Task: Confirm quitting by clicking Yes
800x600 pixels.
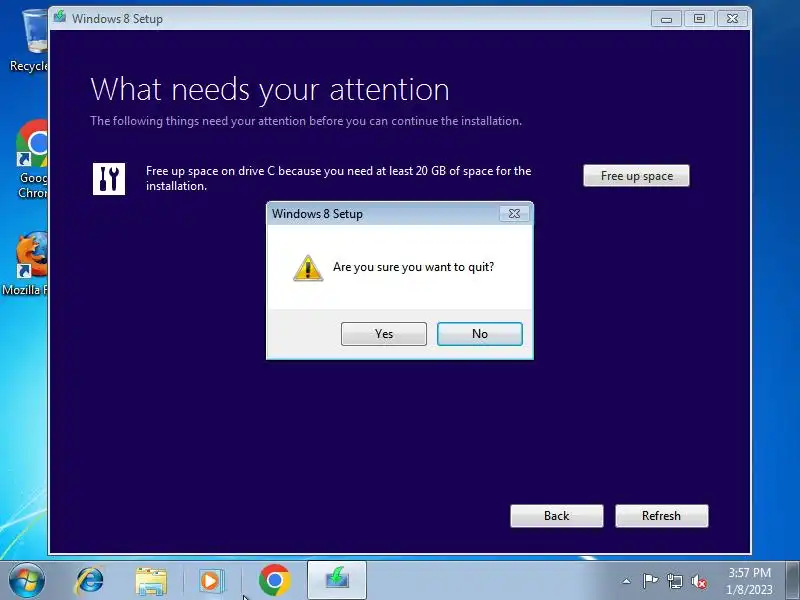Action: tap(384, 334)
